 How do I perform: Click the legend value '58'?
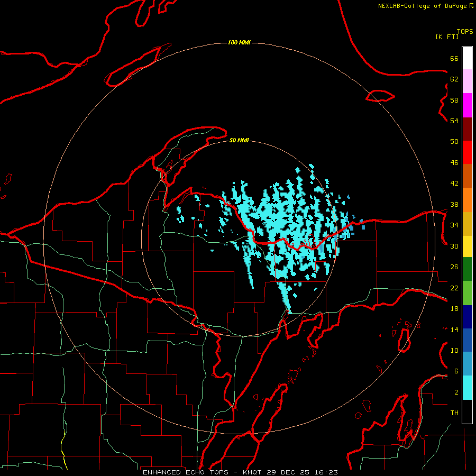tap(454, 100)
